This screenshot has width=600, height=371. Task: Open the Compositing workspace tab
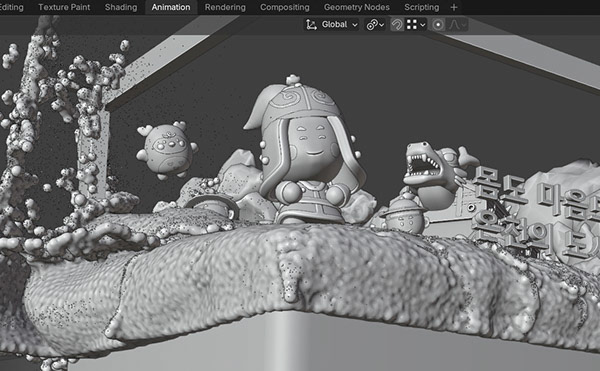click(x=285, y=7)
